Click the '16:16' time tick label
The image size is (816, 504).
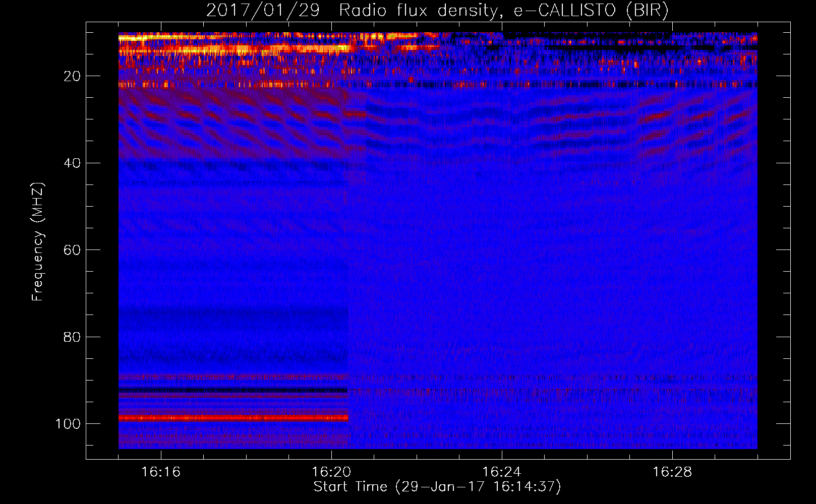[161, 472]
